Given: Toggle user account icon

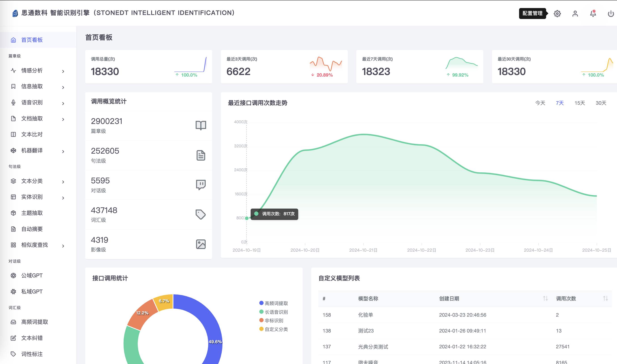Looking at the screenshot, I should tap(575, 13).
